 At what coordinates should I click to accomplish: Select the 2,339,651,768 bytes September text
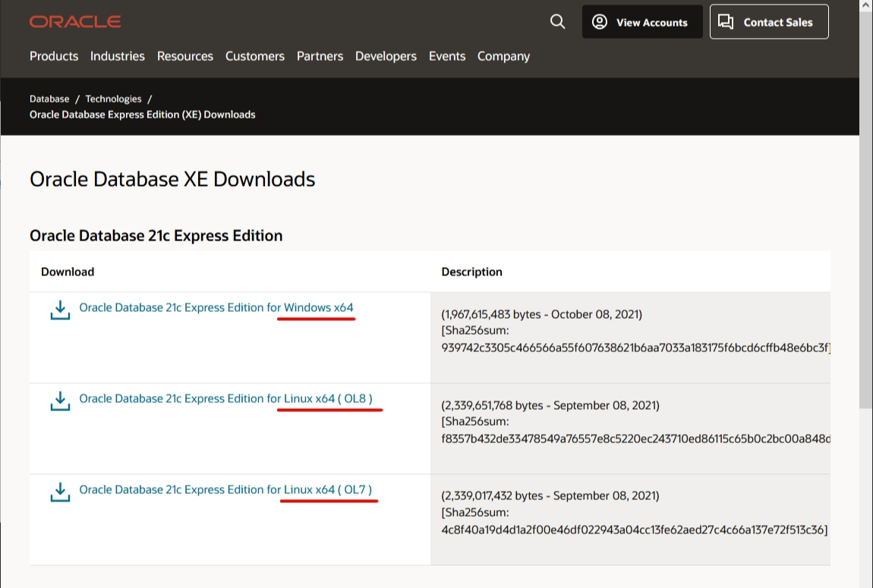point(550,406)
